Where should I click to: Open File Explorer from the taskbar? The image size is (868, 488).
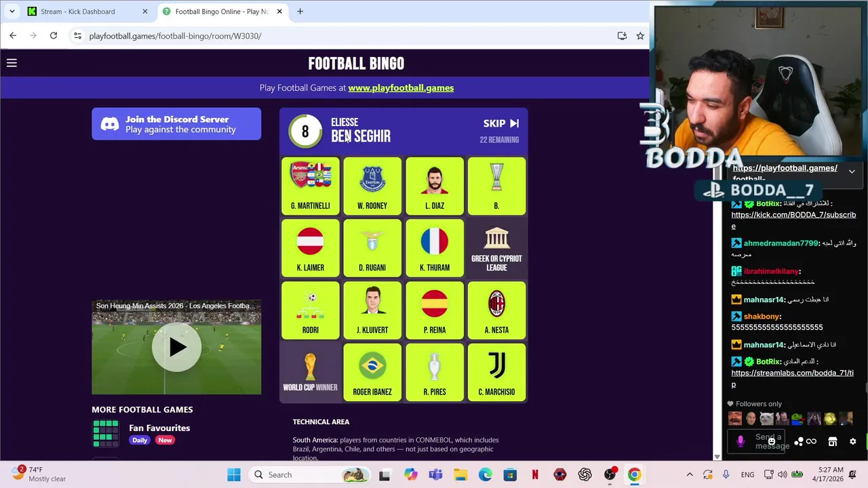pos(460,474)
